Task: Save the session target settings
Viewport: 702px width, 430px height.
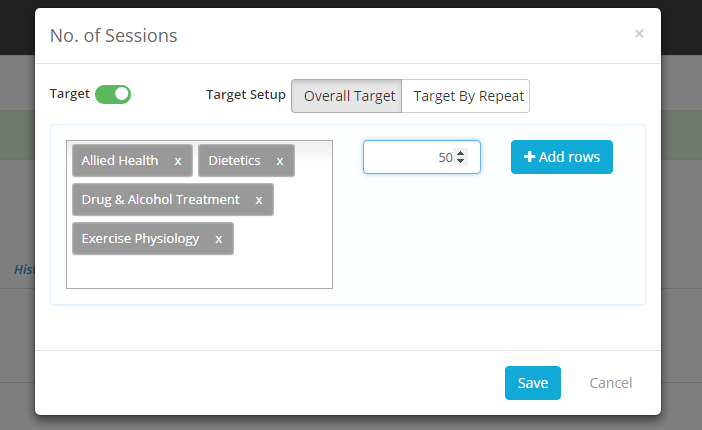Action: click(532, 383)
